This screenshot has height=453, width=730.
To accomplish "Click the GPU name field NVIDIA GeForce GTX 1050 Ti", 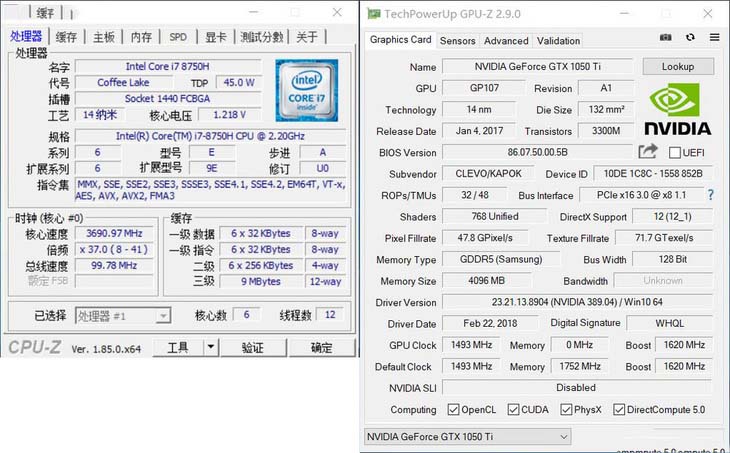I will coord(537,67).
